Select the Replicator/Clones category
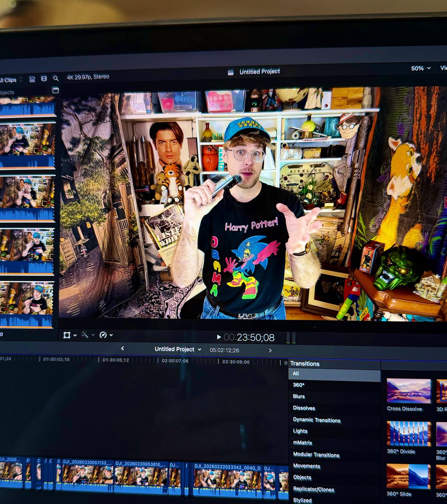 pyautogui.click(x=334, y=489)
